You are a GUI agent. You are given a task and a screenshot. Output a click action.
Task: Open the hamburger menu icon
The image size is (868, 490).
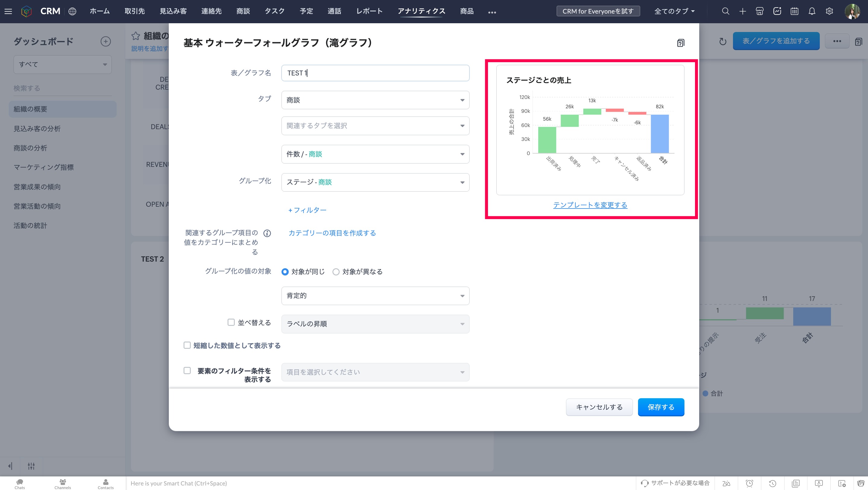pyautogui.click(x=8, y=11)
